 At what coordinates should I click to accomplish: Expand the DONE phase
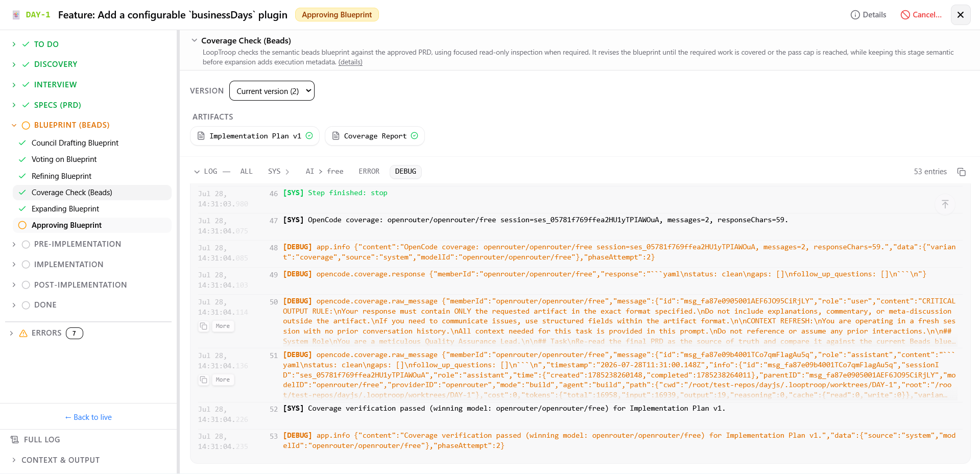(x=14, y=305)
